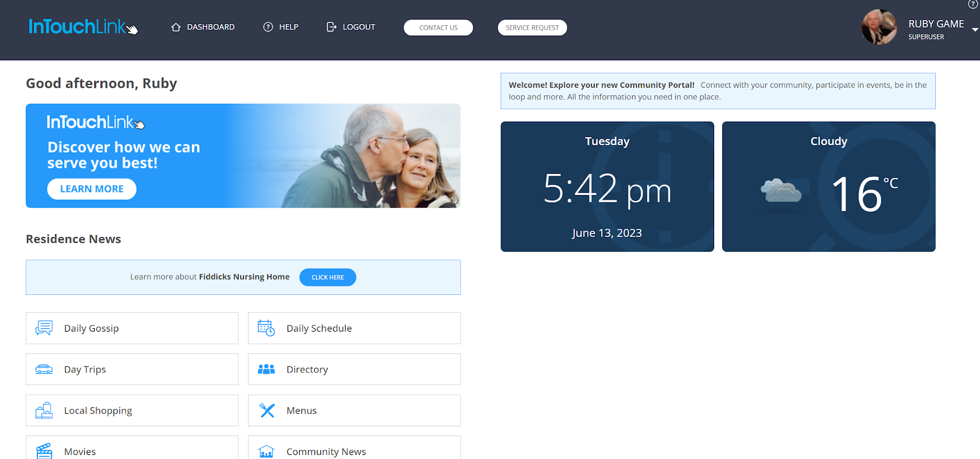Click the Tuesday 5:42 pm clock card
The height and width of the screenshot is (459, 980).
click(x=607, y=186)
